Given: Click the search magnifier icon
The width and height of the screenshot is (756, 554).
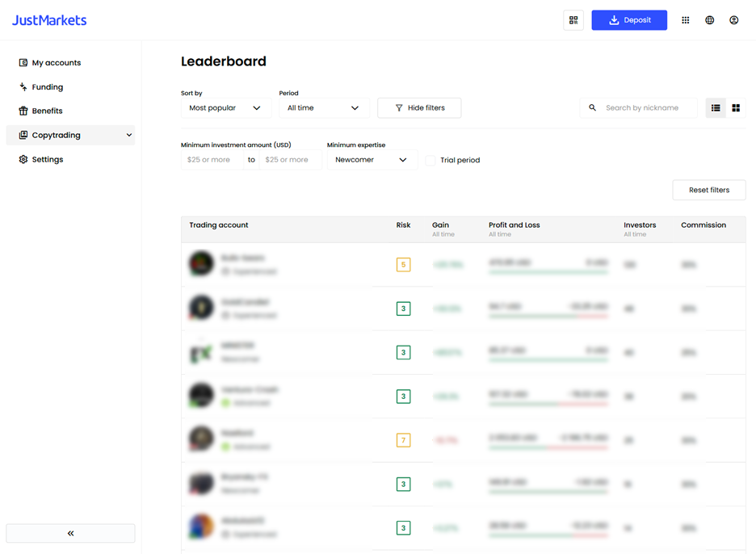Looking at the screenshot, I should coord(592,107).
